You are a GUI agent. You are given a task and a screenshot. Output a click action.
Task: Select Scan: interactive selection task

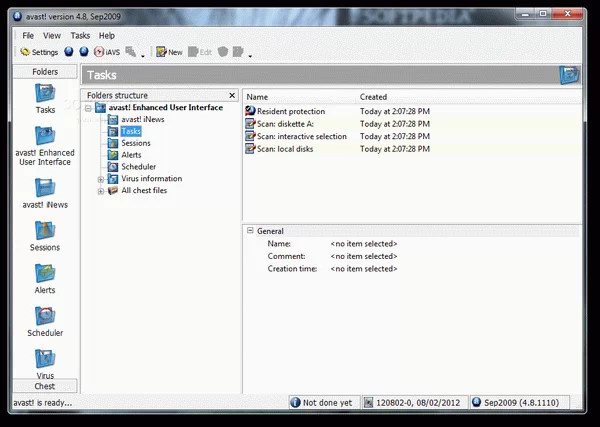(x=302, y=136)
